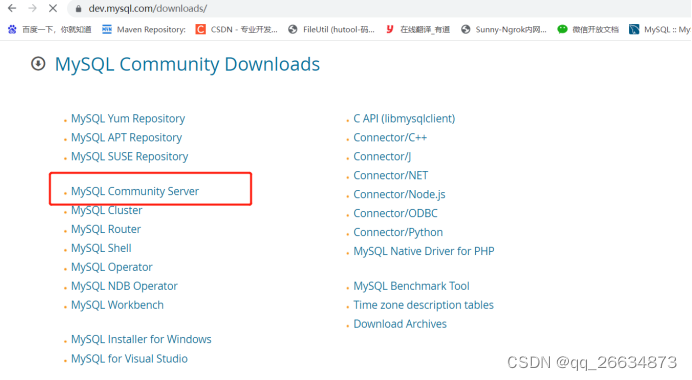This screenshot has width=692, height=380.
Task: Stop loading with the X button
Action: pyautogui.click(x=53, y=8)
